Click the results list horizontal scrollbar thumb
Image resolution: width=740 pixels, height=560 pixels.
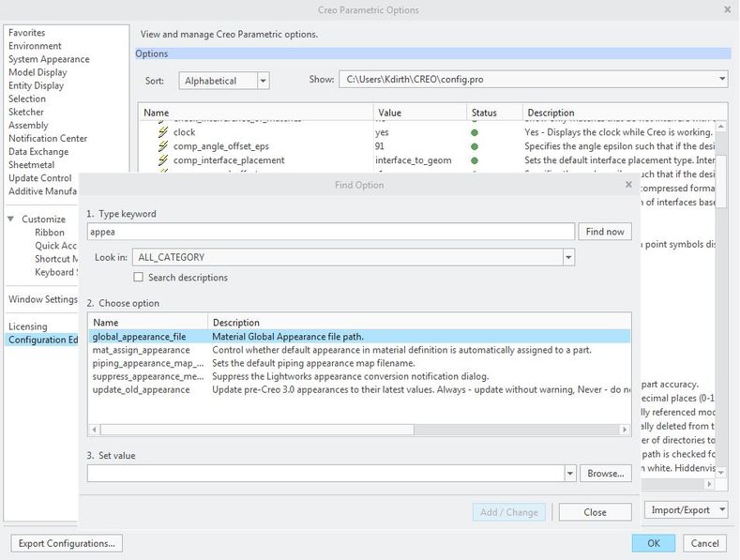coord(257,430)
